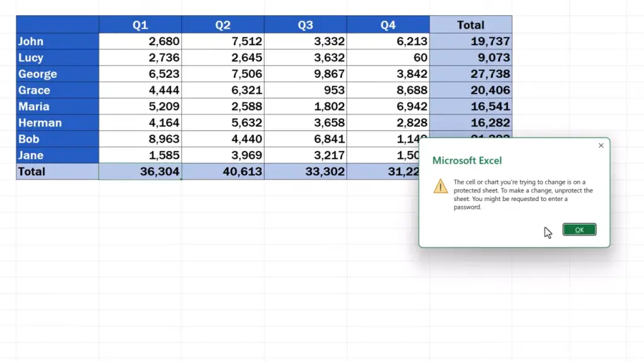Select Grace's Q3 value 953
The image size is (644, 362).
point(306,90)
